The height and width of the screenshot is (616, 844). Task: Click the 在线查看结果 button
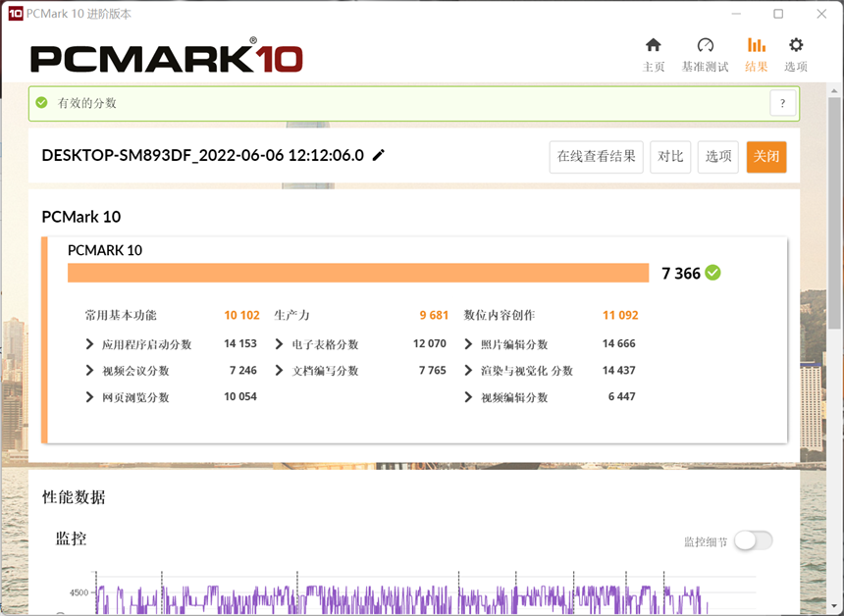point(597,157)
